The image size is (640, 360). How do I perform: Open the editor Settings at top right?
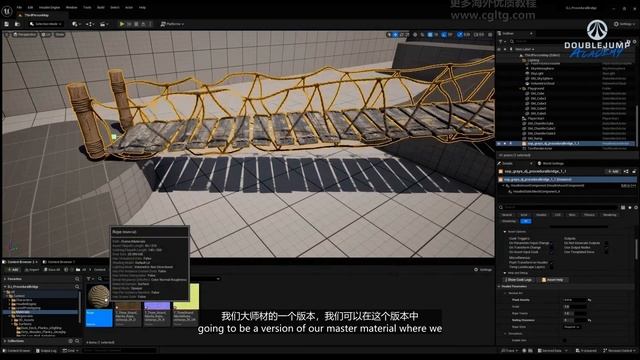pyautogui.click(x=625, y=24)
